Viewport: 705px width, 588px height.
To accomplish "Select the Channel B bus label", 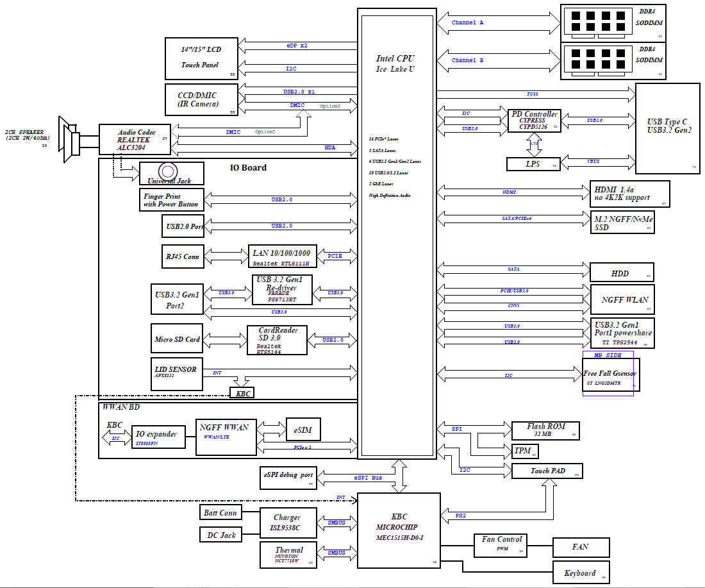I will 467,60.
